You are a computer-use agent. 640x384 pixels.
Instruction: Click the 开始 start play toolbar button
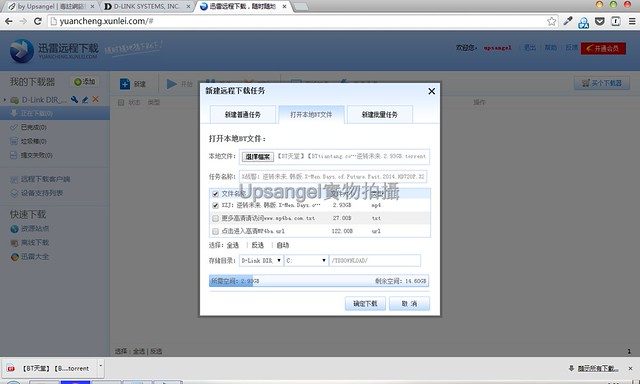pos(179,84)
